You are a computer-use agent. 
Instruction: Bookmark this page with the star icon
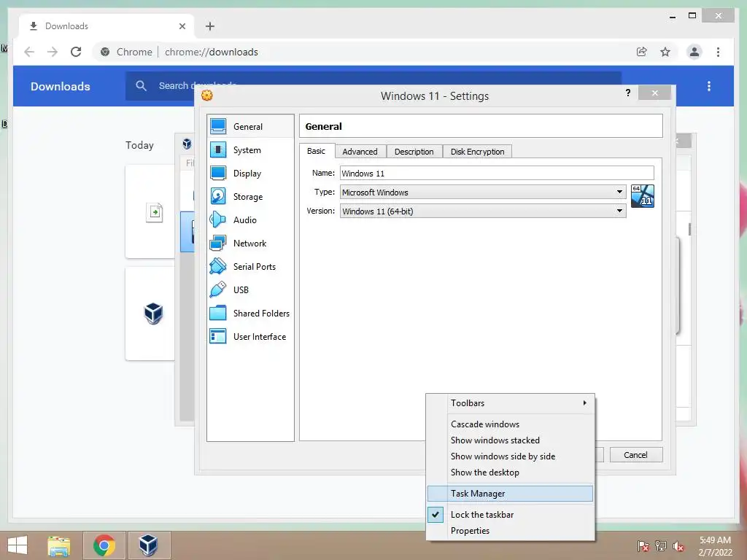point(665,52)
